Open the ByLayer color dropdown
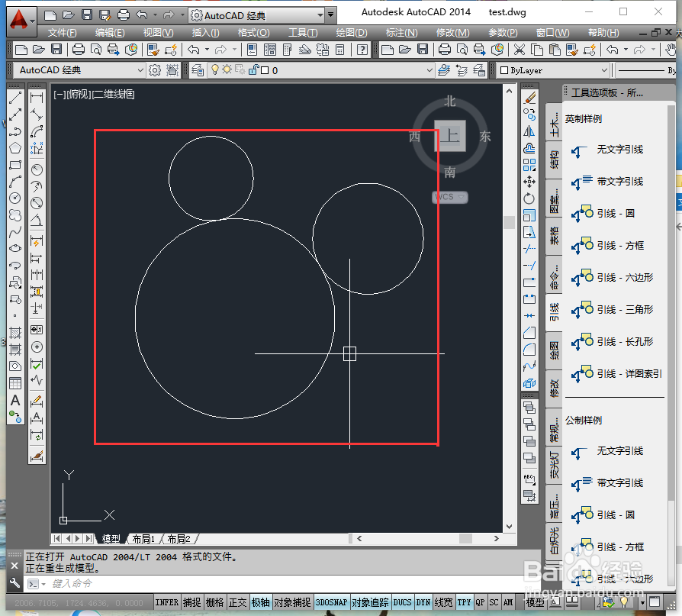Image resolution: width=682 pixels, height=616 pixels. tap(553, 70)
